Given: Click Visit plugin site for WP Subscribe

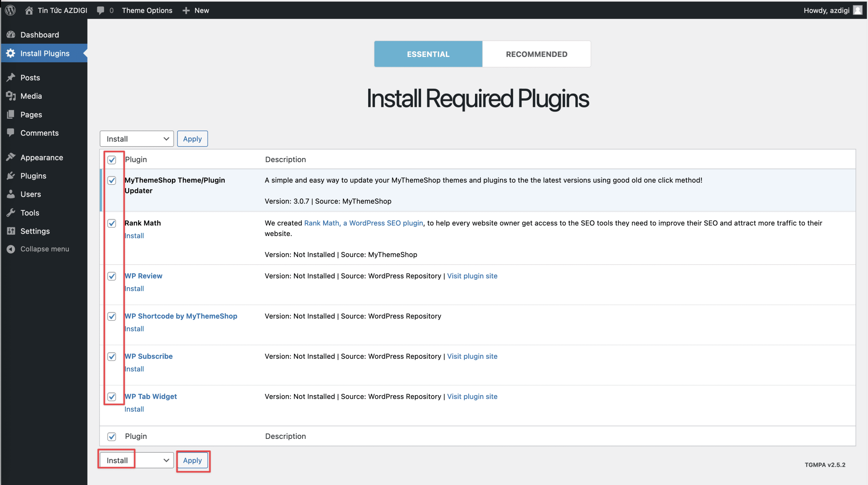Looking at the screenshot, I should (472, 356).
